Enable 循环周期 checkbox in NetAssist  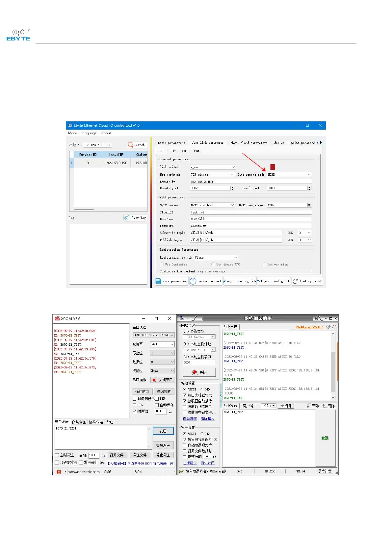pos(185,457)
